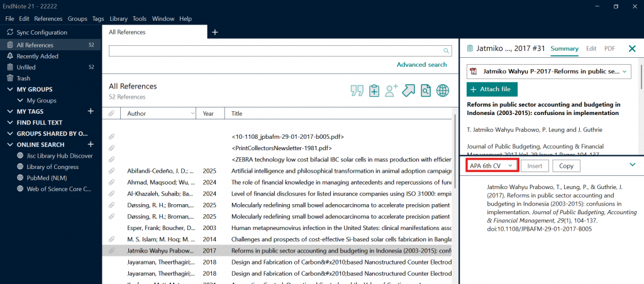
Task: Collapse the MY GROUPS section
Action: click(x=10, y=89)
